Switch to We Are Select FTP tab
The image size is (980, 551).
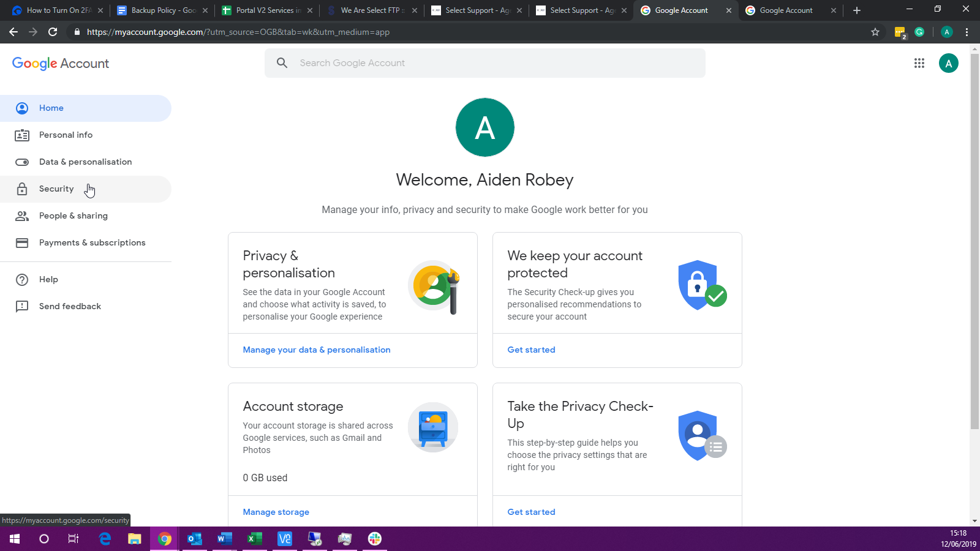coord(371,10)
